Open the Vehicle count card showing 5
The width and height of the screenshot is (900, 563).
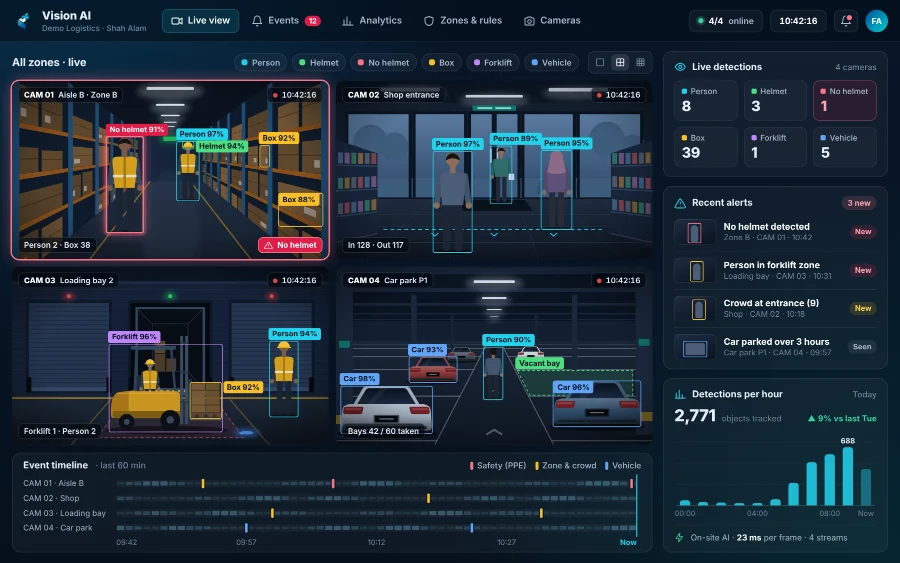pos(844,147)
